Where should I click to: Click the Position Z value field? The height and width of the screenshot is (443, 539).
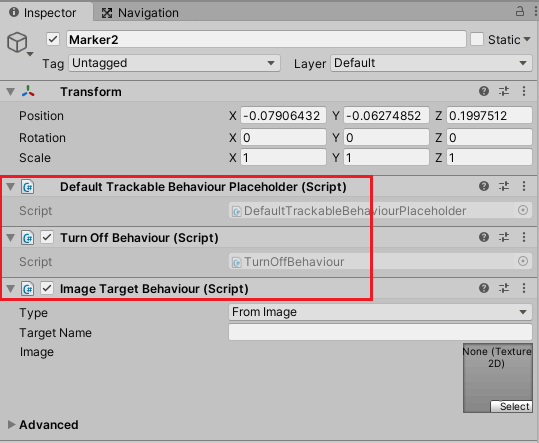pos(490,115)
